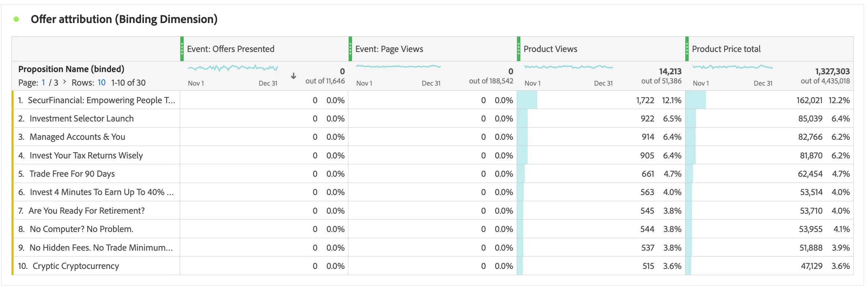
Task: Select the Event: Offers Presented column header
Action: (x=231, y=49)
